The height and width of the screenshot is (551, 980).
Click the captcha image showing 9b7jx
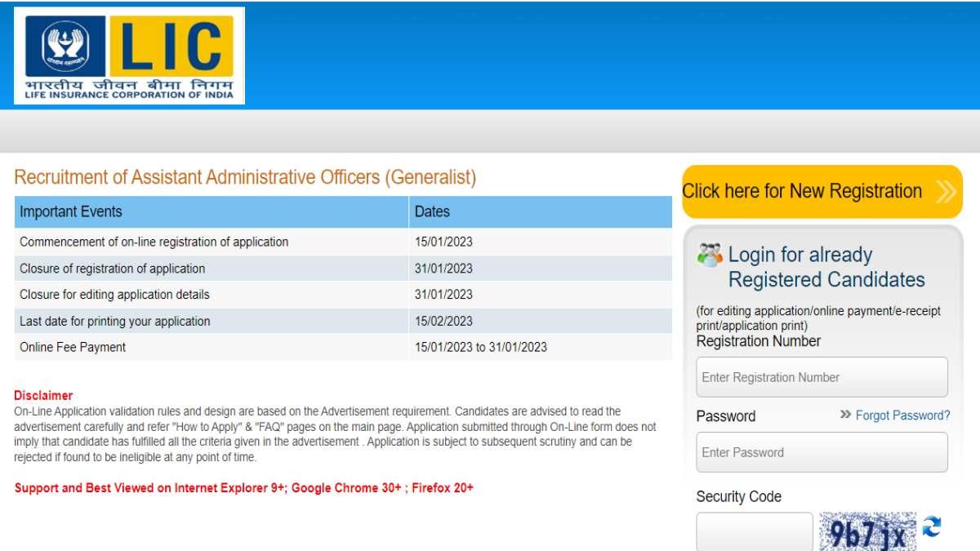coord(868,531)
